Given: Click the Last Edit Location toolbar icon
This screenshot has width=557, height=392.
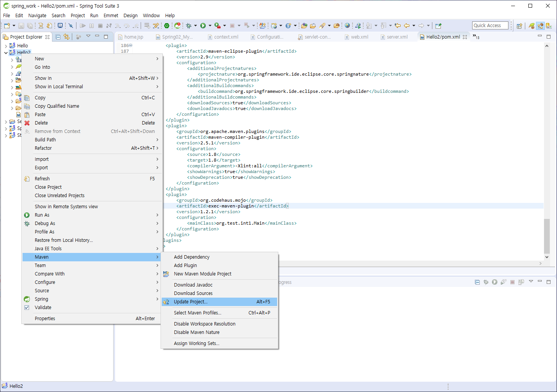Looking at the screenshot, I should click(398, 26).
